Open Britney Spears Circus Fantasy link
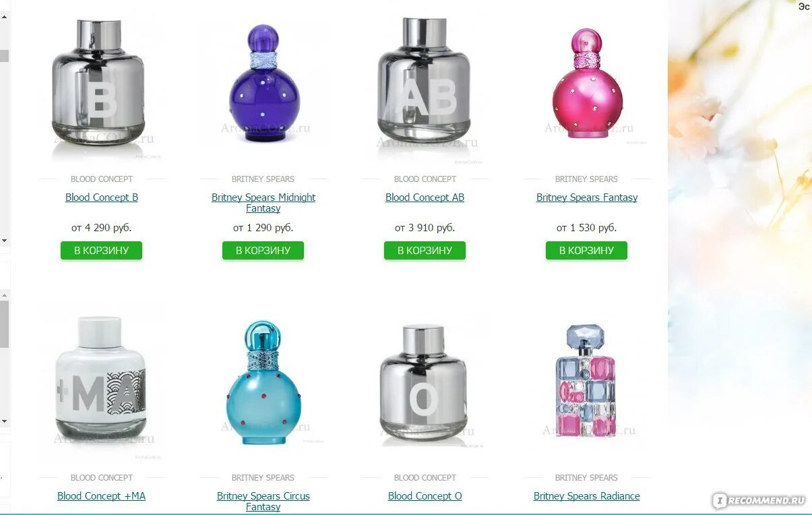The image size is (812, 515). [x=263, y=502]
